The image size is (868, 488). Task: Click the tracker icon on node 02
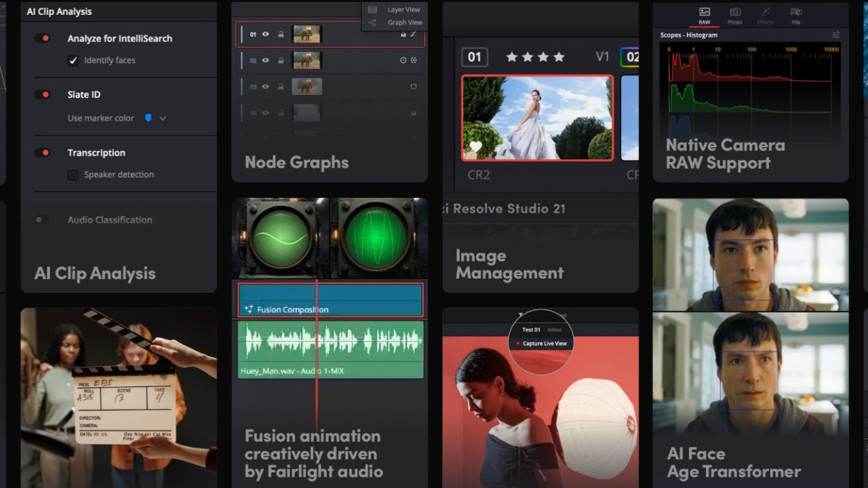coord(403,60)
